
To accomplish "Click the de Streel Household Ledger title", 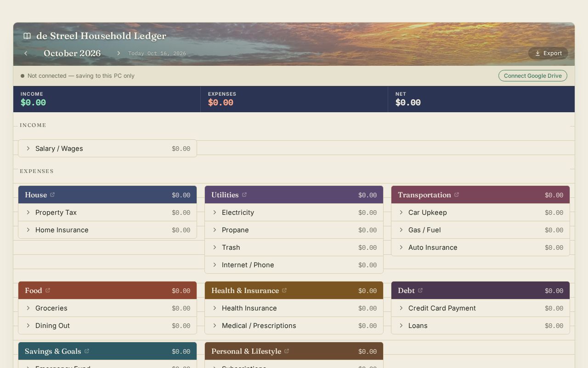I will click(x=101, y=36).
